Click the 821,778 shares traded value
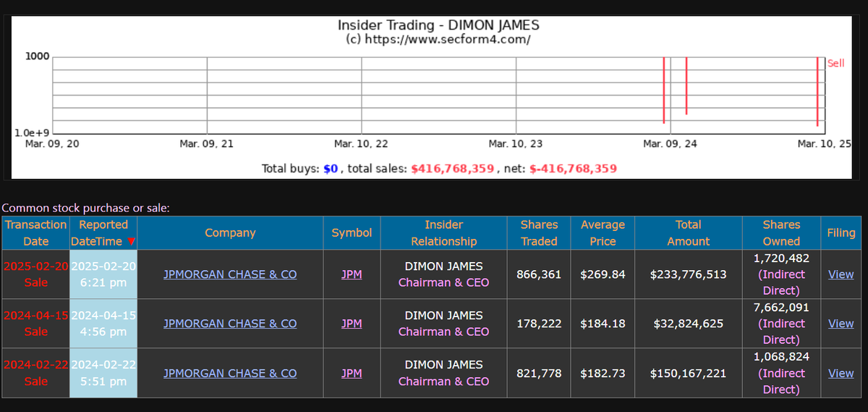The image size is (868, 412). (x=539, y=374)
